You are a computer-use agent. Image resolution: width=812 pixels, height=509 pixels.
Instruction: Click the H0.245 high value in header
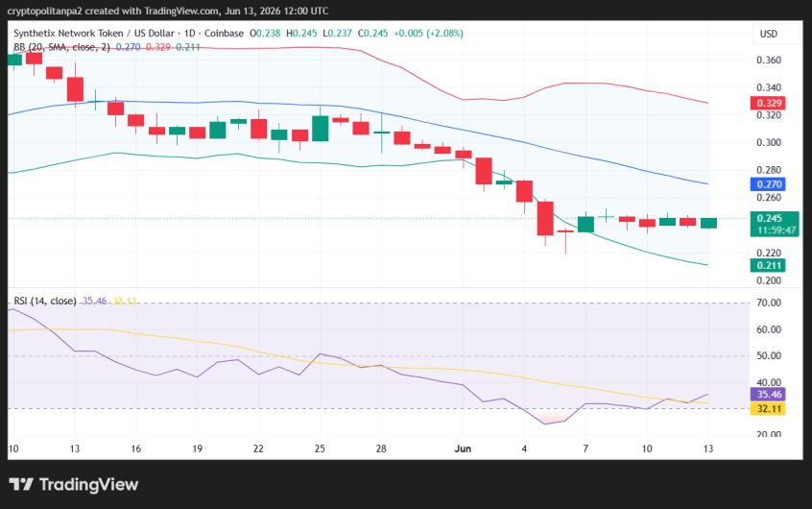(301, 34)
